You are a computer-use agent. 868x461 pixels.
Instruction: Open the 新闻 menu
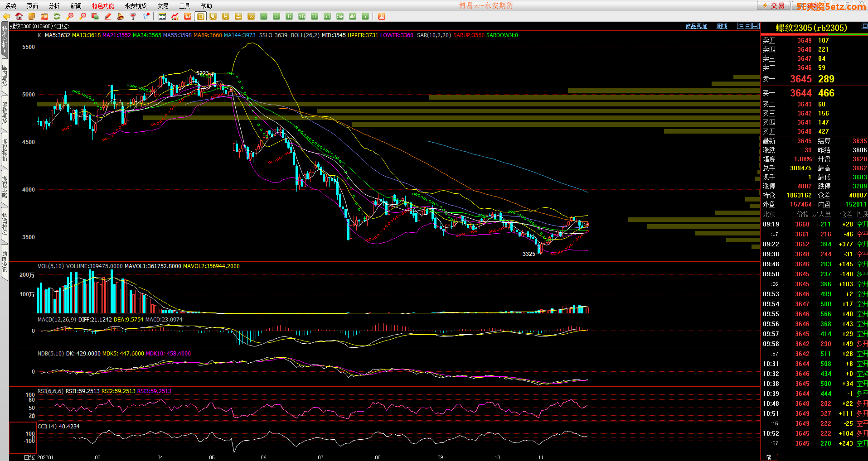click(76, 6)
